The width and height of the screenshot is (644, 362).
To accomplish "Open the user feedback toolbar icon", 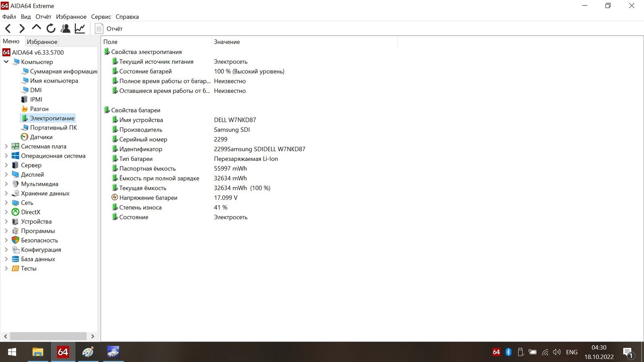I will pos(65,28).
